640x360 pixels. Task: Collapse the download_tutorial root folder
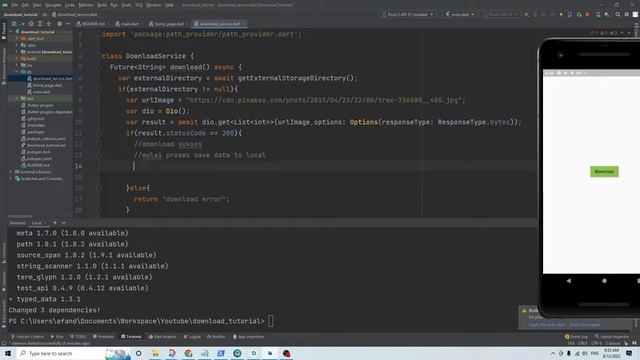(x=11, y=31)
